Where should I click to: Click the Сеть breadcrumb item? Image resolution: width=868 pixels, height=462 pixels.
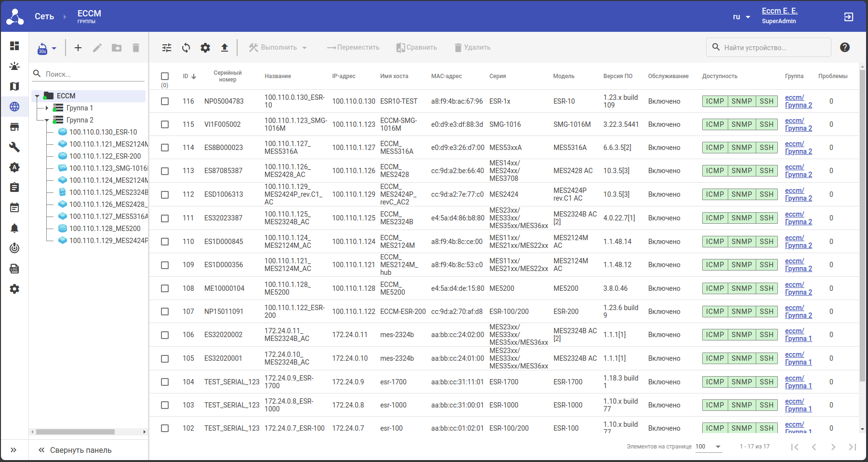(x=44, y=16)
